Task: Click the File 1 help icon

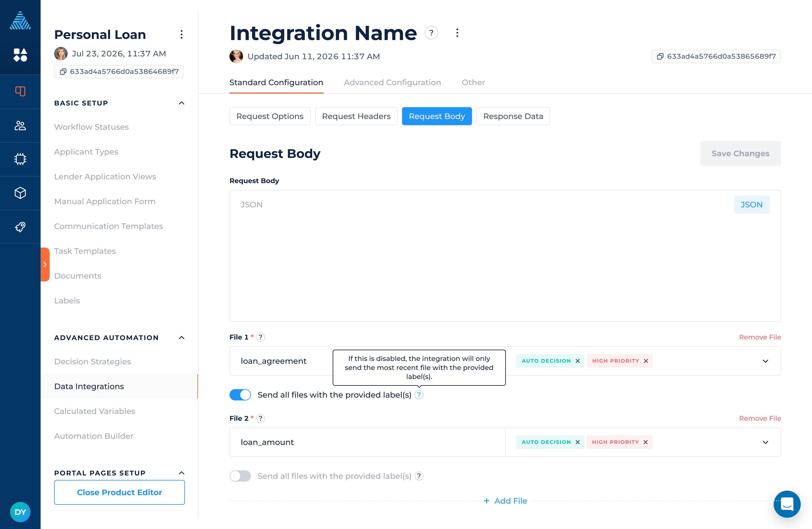Action: click(261, 337)
